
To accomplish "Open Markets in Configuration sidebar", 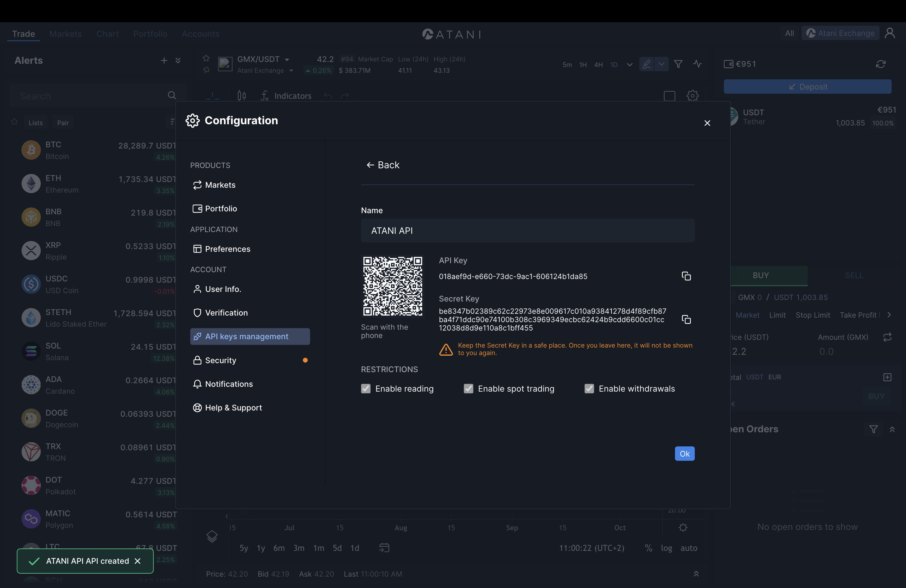I will coord(250,185).
